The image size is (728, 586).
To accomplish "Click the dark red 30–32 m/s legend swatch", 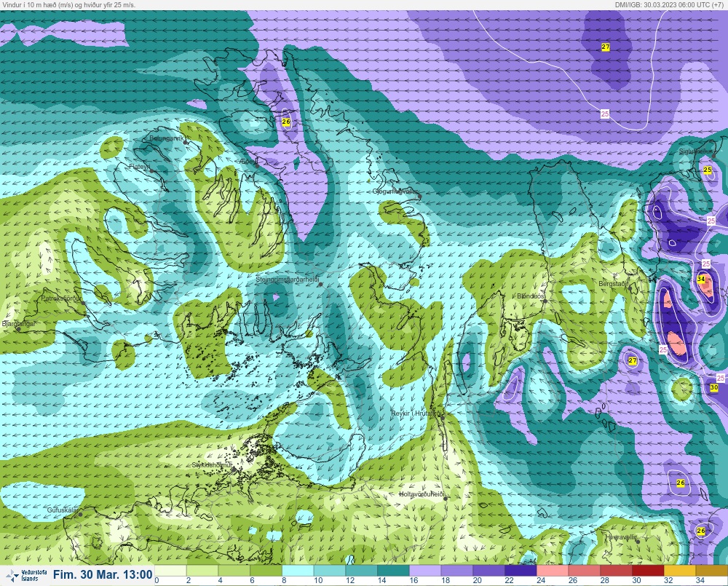I will [648, 571].
